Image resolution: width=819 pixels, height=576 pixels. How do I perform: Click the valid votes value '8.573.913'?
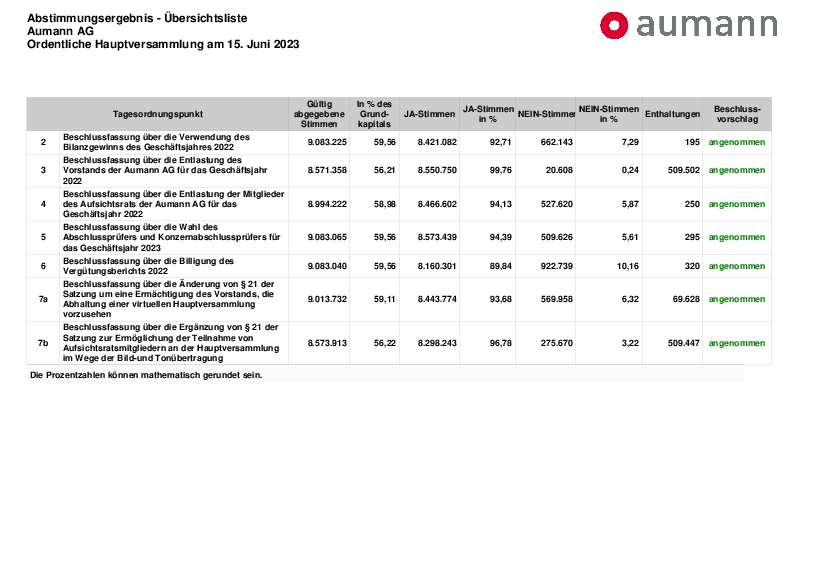pyautogui.click(x=327, y=343)
